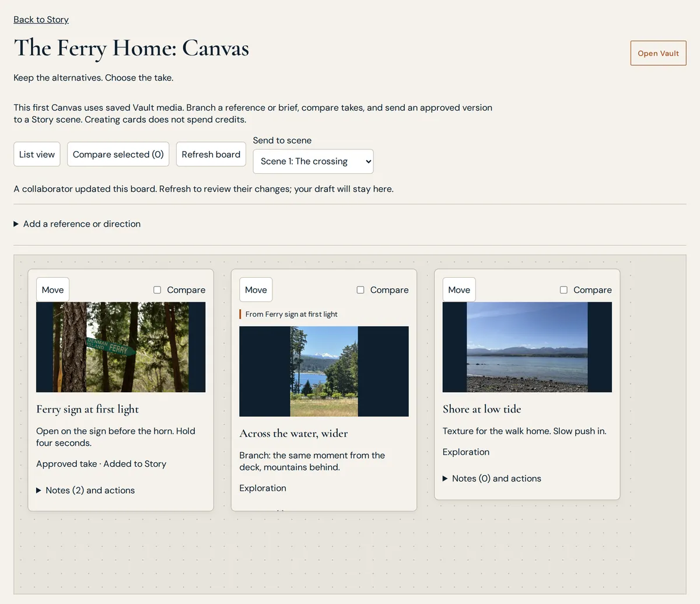
Task: Click 'The Ferry Home: Canvas' heading
Action: tap(131, 48)
